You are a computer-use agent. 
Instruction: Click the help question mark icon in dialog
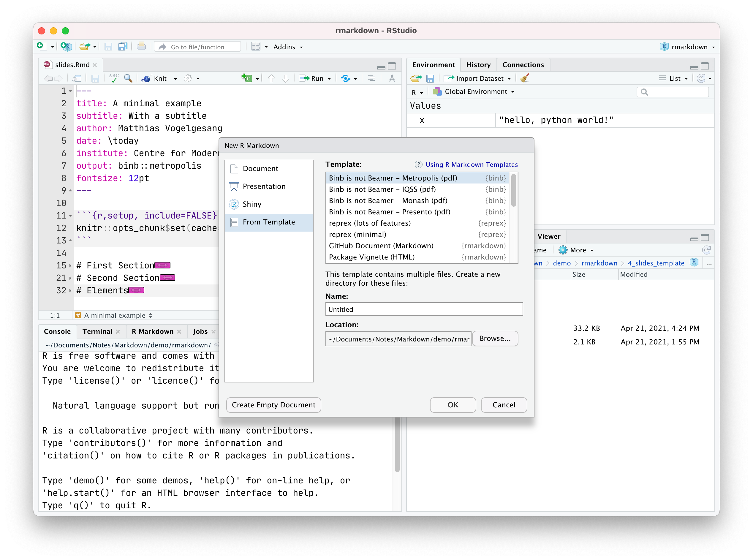(419, 164)
